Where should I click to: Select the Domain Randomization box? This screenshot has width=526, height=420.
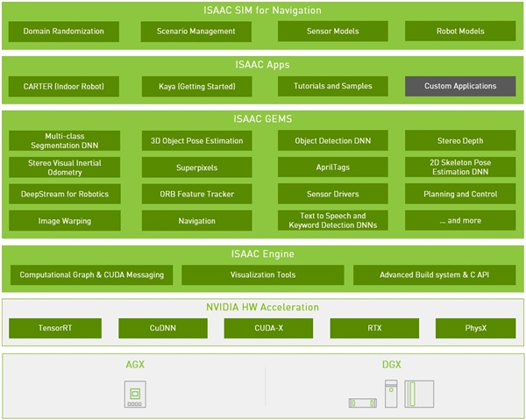coord(64,32)
